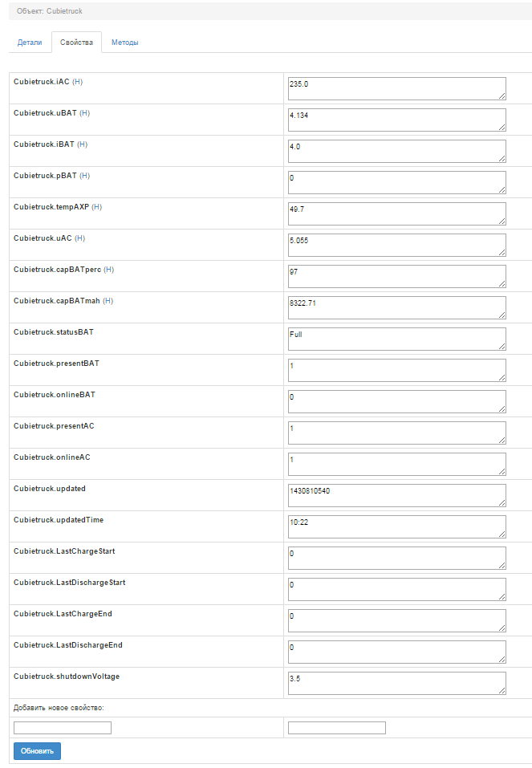Click resize handle of Cubietruck.uAC textarea
This screenshot has width=532, height=768.
pos(502,252)
